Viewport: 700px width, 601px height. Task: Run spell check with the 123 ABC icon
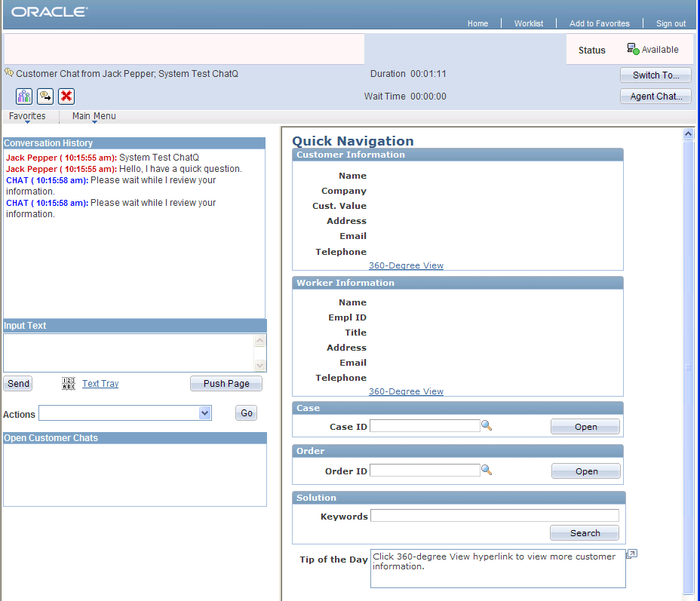point(68,383)
